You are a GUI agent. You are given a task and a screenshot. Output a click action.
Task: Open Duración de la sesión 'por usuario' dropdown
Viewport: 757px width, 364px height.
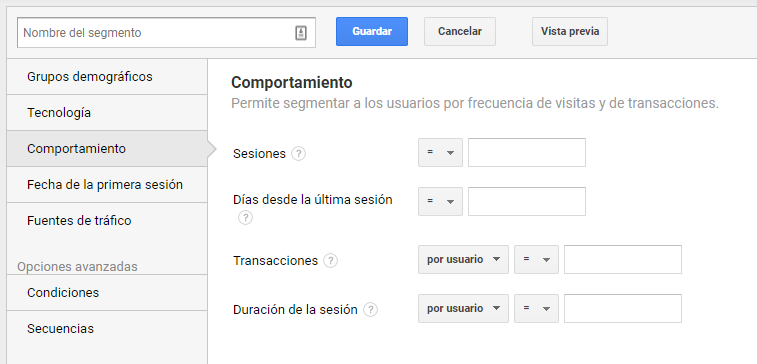(x=463, y=308)
